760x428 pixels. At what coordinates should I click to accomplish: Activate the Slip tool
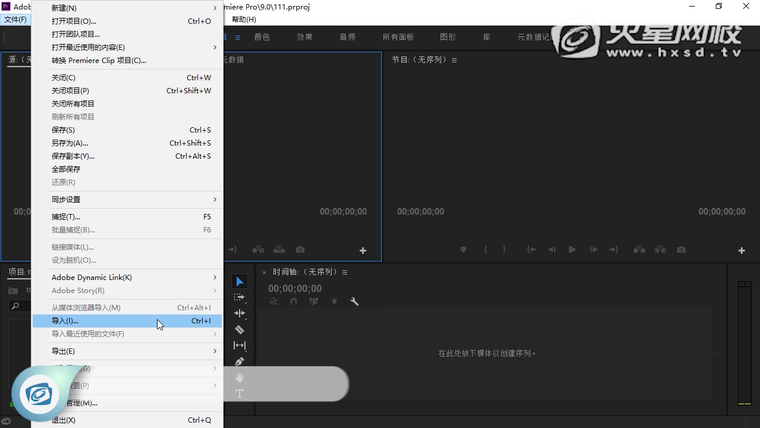(x=239, y=345)
